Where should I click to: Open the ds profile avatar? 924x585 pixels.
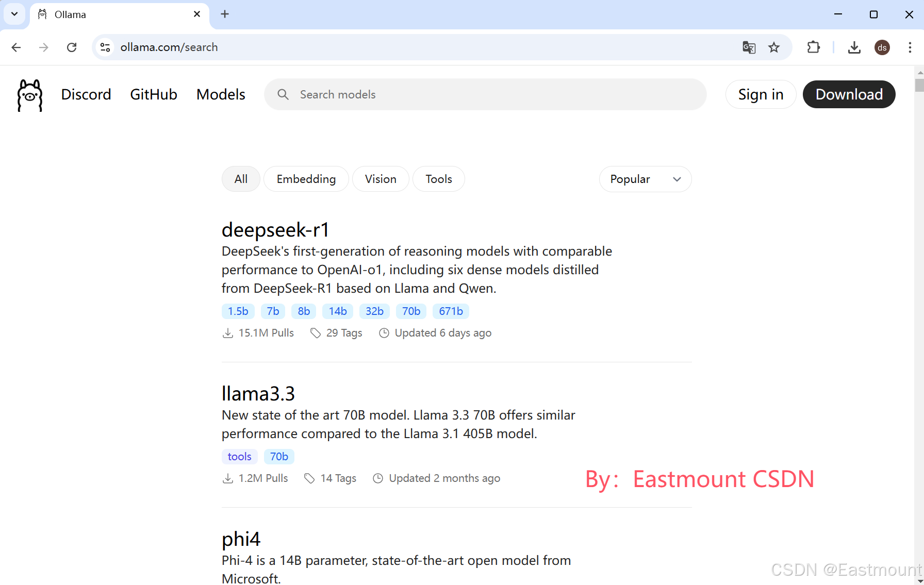[x=882, y=47]
